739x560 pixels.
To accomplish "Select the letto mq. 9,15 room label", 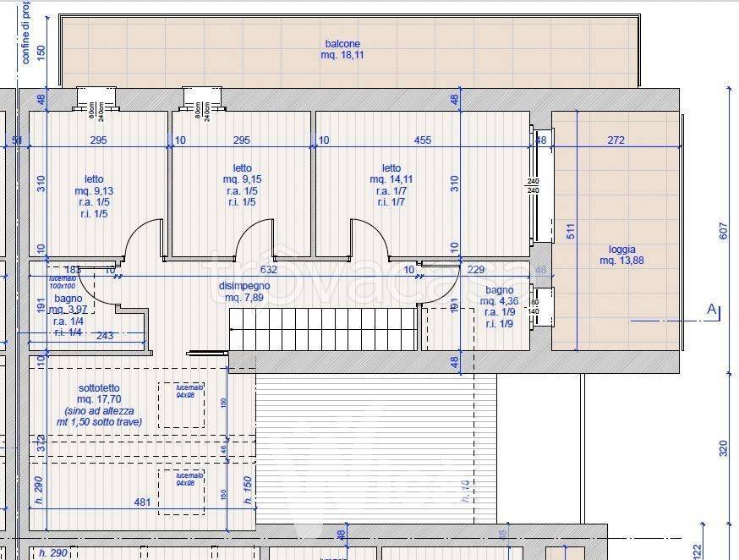I will [242, 185].
